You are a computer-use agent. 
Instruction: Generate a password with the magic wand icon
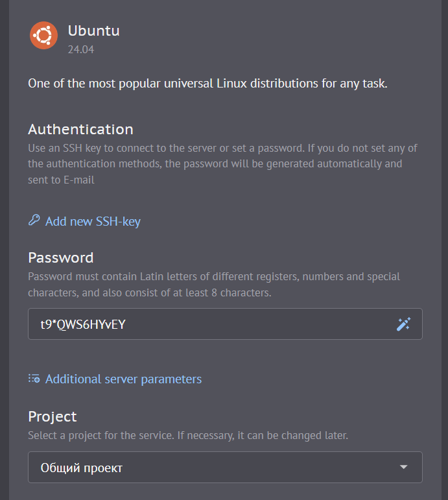[403, 324]
